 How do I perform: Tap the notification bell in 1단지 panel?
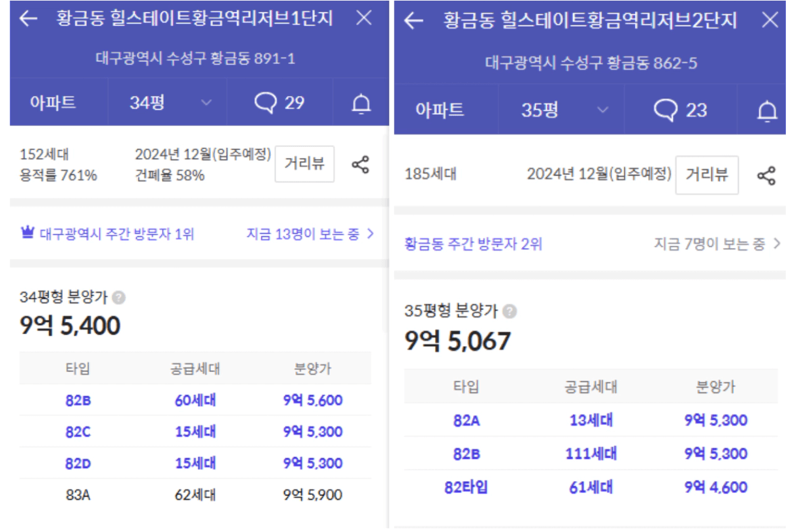pyautogui.click(x=361, y=103)
